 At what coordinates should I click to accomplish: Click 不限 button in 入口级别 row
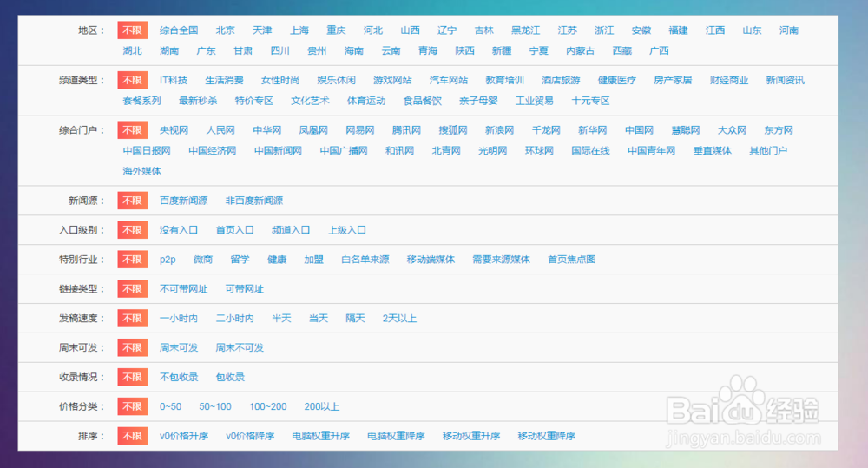(x=132, y=230)
